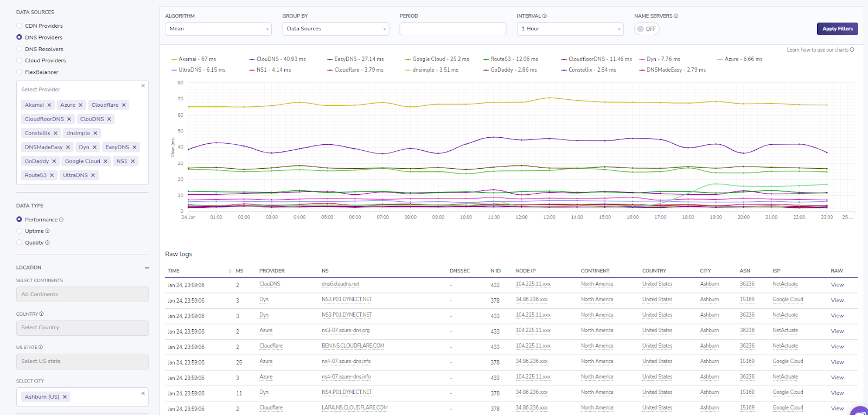Remove the UltraDNS provider tag
The image size is (868, 415).
point(93,176)
